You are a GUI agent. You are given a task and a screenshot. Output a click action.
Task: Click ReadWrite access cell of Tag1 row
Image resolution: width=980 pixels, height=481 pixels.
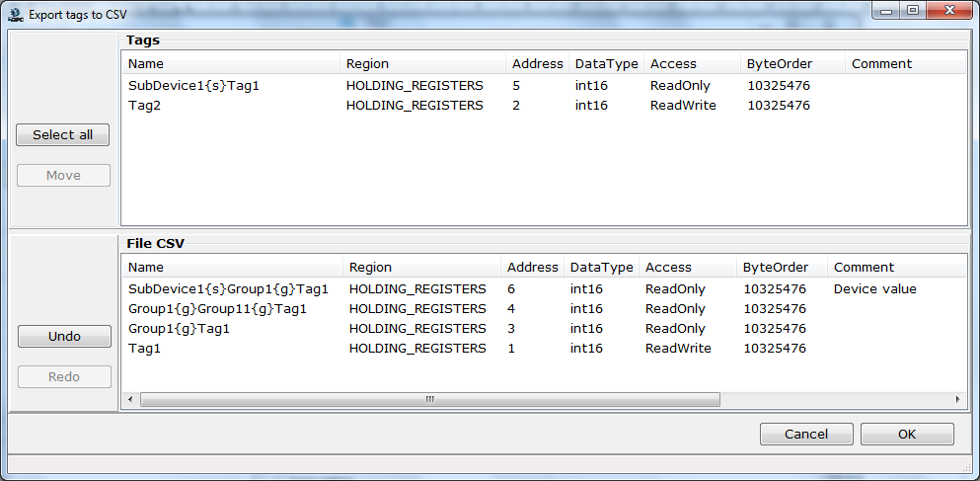[x=678, y=349]
